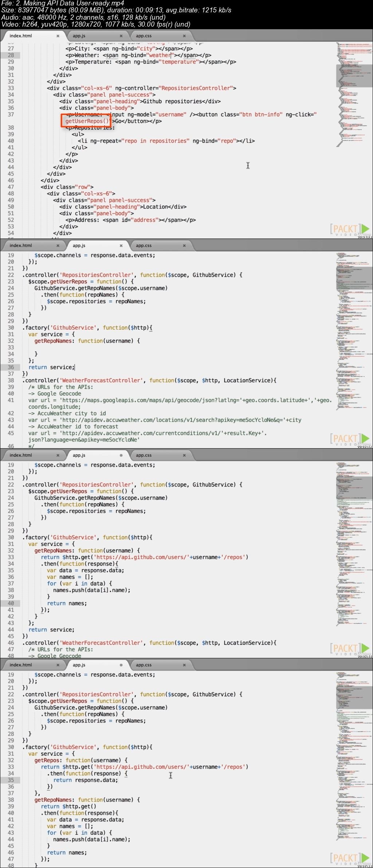Close the active app.js tab in the second frame
This screenshot has height=868, width=373.
pos(121,245)
